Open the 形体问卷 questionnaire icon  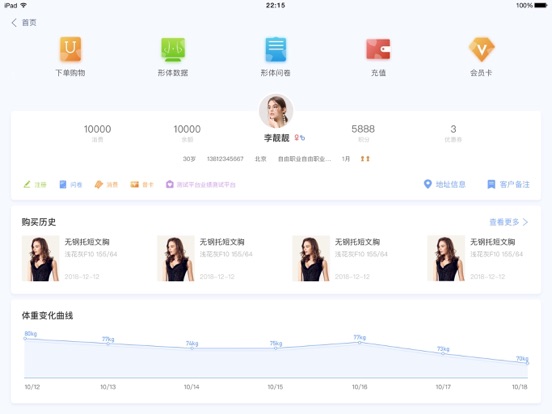tap(276, 49)
